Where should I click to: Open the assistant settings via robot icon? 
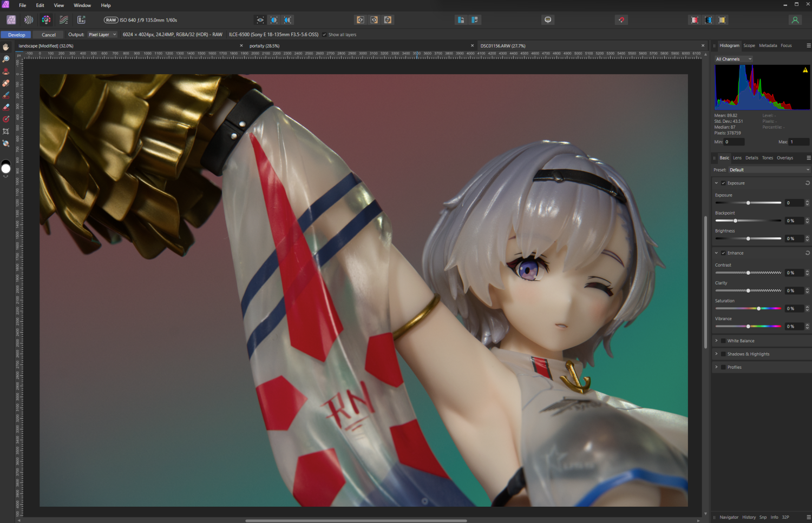(x=547, y=19)
